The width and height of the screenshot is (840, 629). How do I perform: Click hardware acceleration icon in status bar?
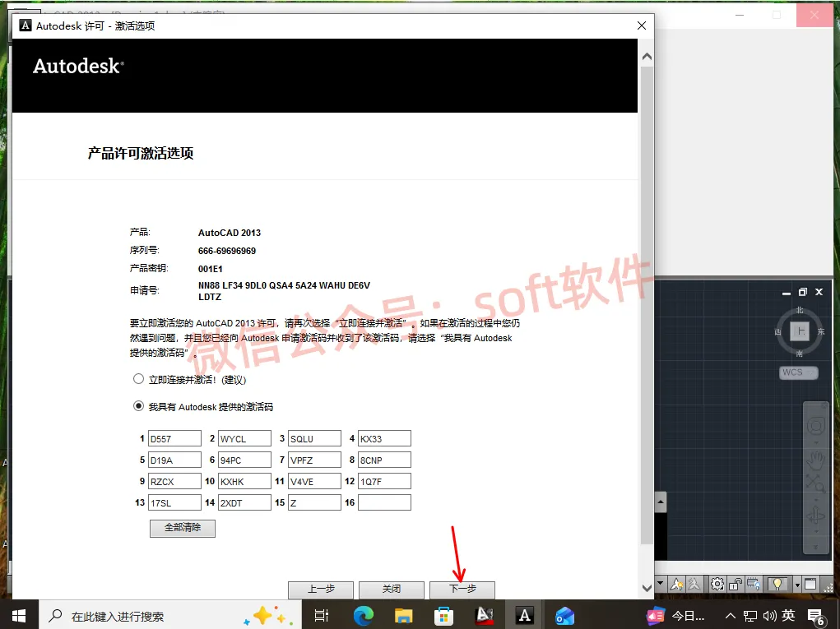(x=754, y=584)
